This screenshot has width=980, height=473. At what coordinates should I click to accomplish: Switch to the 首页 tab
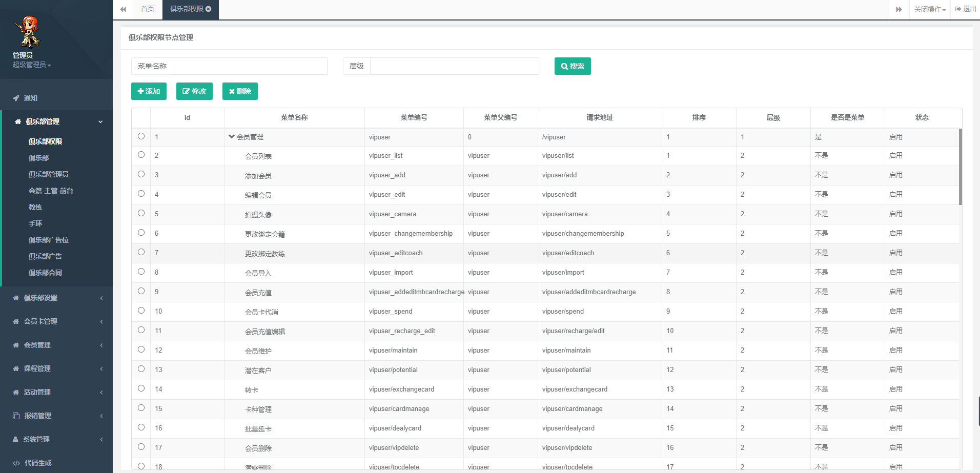[148, 9]
